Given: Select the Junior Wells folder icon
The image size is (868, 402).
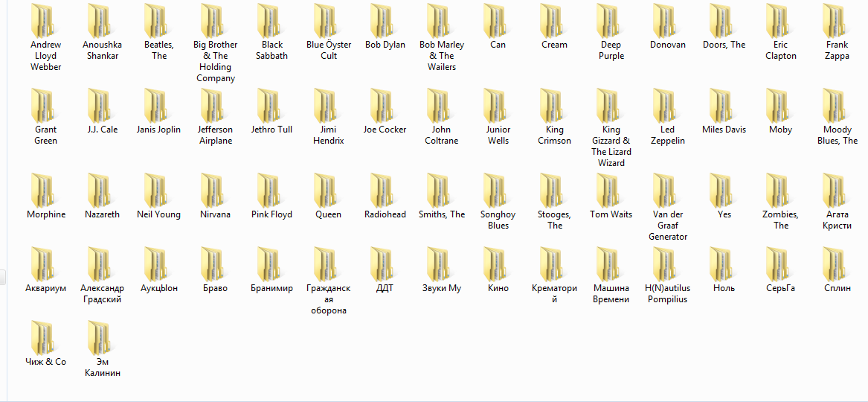Looking at the screenshot, I should [x=495, y=105].
